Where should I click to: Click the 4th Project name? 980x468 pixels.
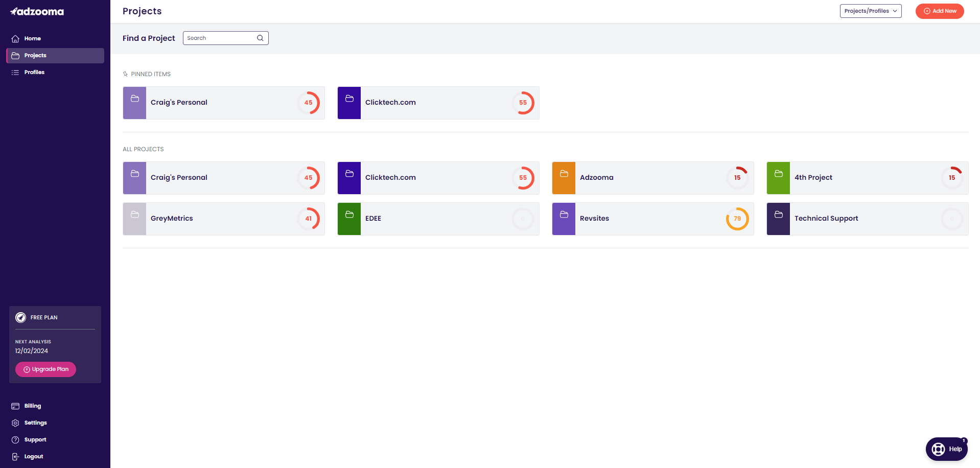[813, 178]
